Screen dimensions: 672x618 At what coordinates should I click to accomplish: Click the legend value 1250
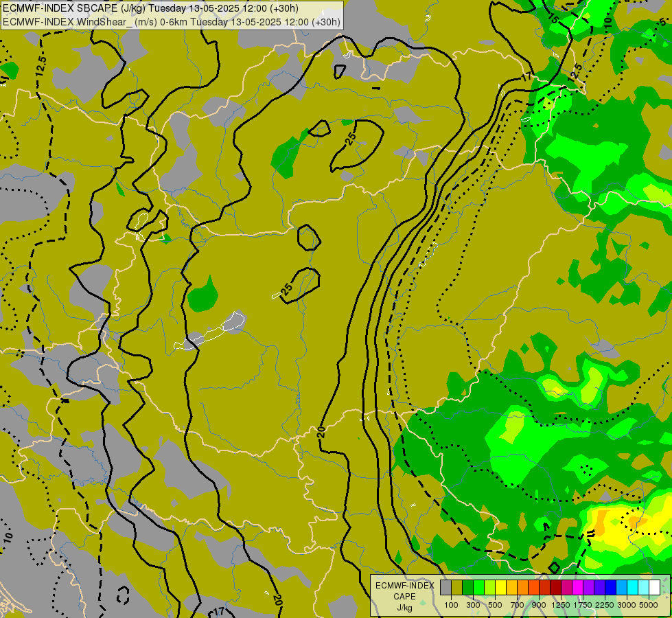(561, 605)
